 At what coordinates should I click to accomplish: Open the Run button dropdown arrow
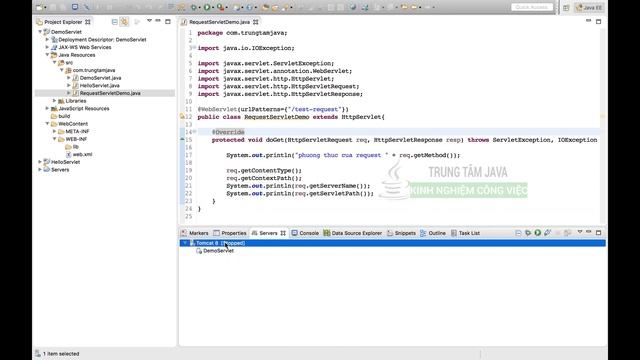(213, 7)
